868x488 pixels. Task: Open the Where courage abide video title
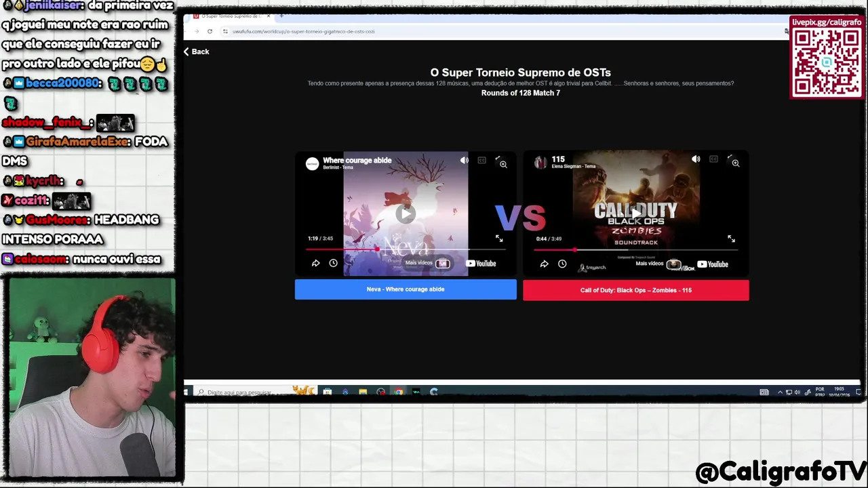click(x=357, y=161)
